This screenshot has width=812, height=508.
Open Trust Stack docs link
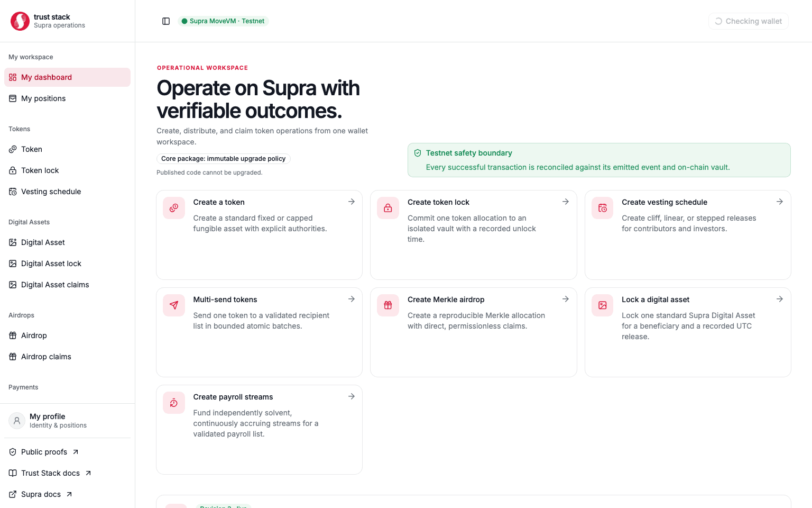(68, 473)
